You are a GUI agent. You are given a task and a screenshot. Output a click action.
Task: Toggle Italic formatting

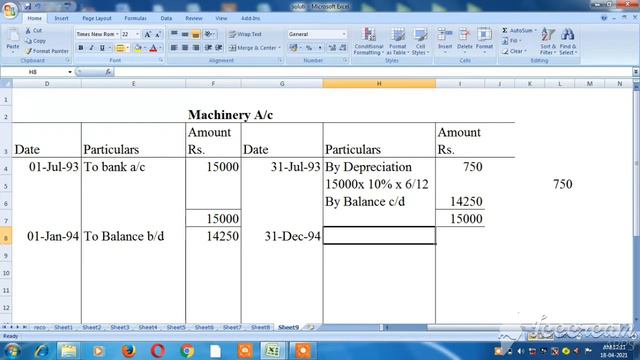(x=92, y=48)
